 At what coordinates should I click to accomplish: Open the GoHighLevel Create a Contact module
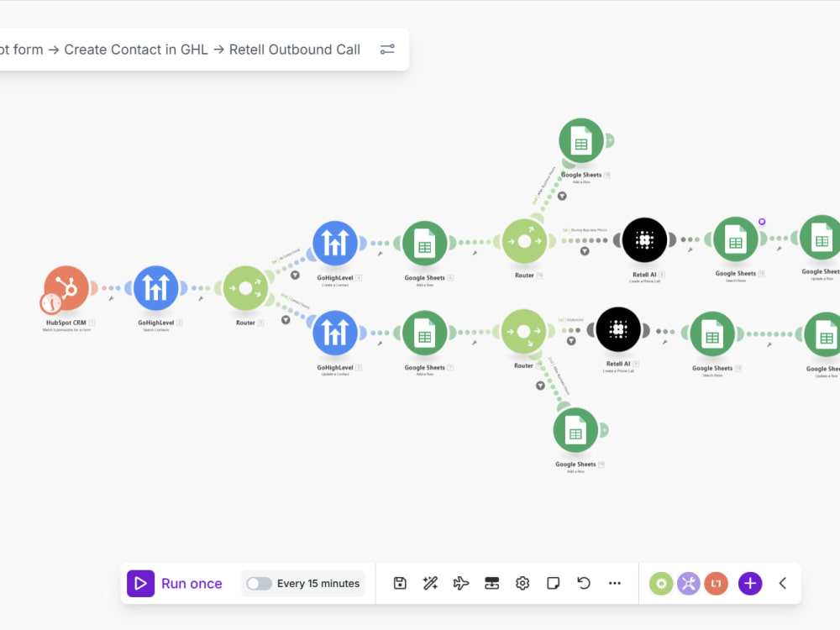tap(335, 244)
